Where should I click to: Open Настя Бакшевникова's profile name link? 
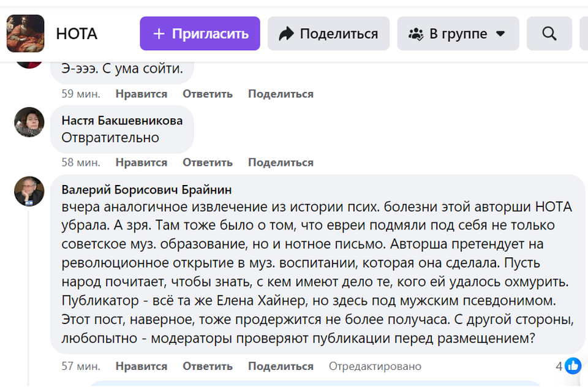point(122,121)
